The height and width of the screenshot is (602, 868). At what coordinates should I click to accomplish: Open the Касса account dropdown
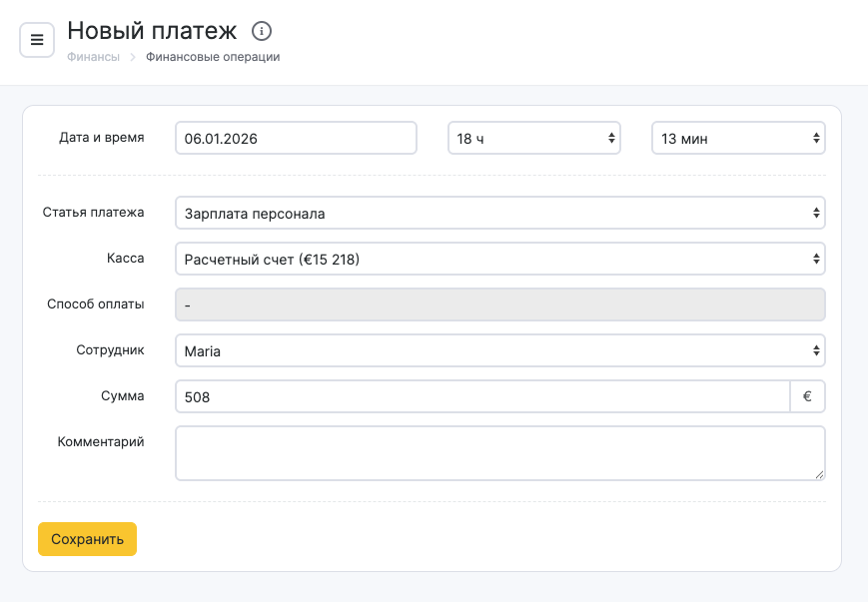coord(499,260)
